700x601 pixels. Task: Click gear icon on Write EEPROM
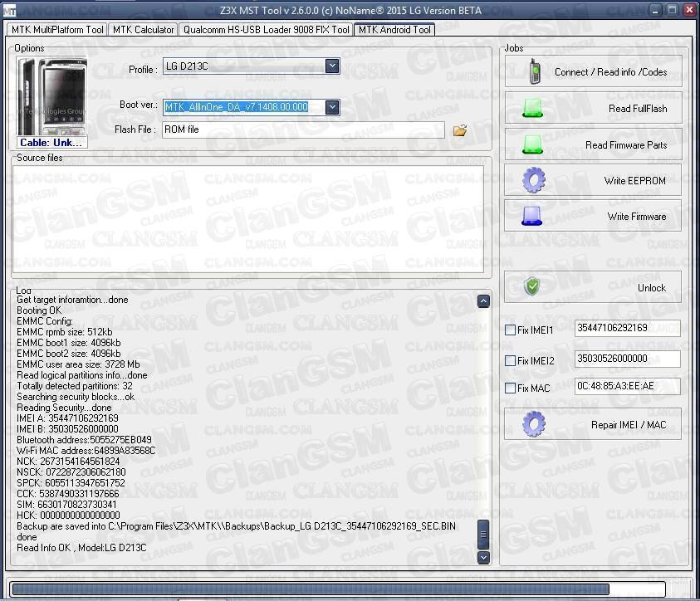534,180
